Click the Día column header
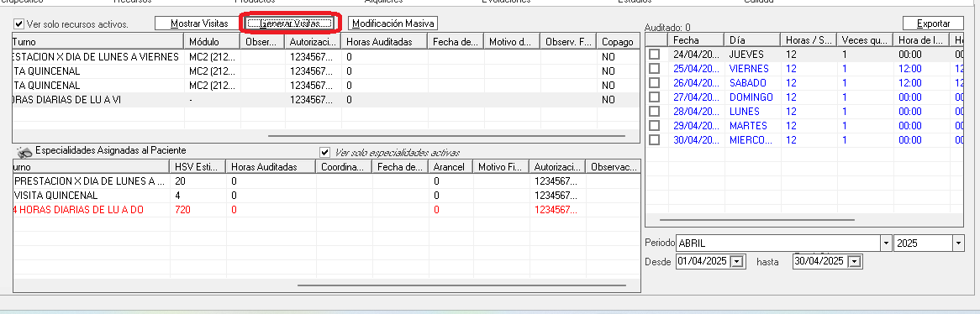Screen dimensions: 980x314 [752, 40]
